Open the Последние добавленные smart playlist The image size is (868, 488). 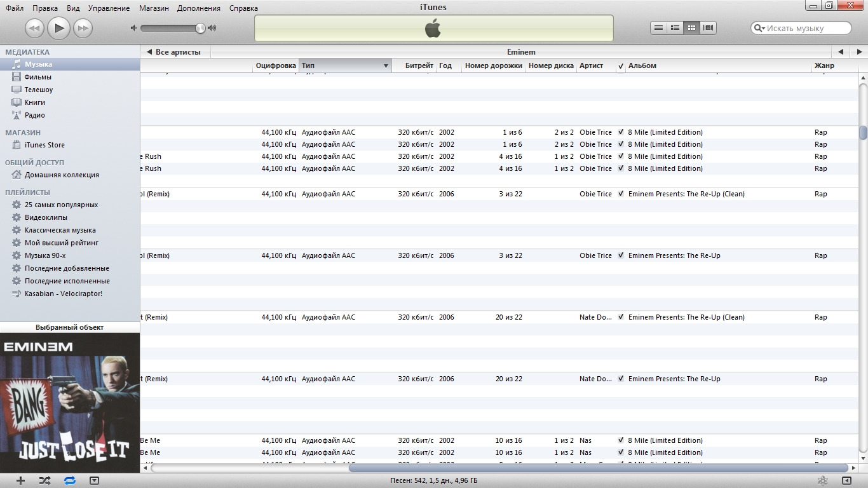70,268
